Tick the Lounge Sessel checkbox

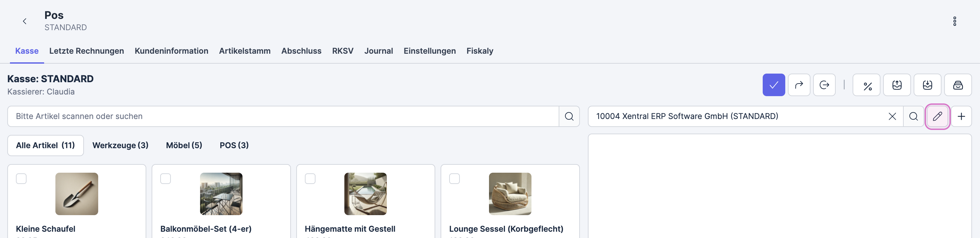coord(454,179)
